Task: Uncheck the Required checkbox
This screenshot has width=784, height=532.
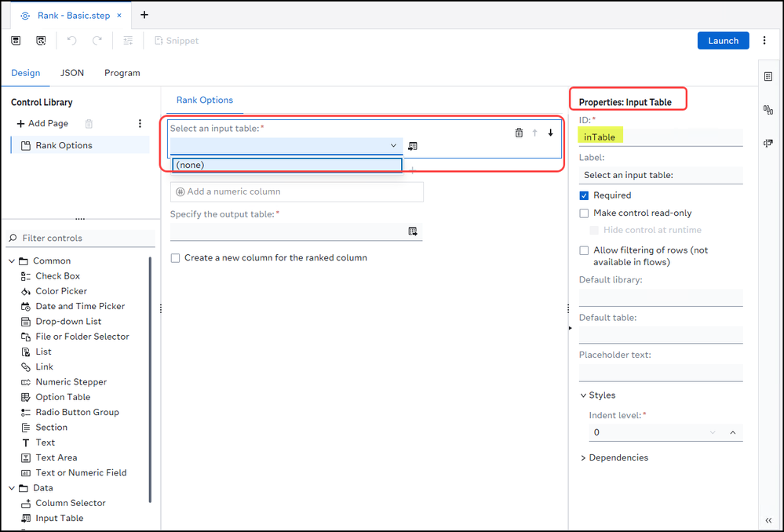Action: (x=584, y=195)
